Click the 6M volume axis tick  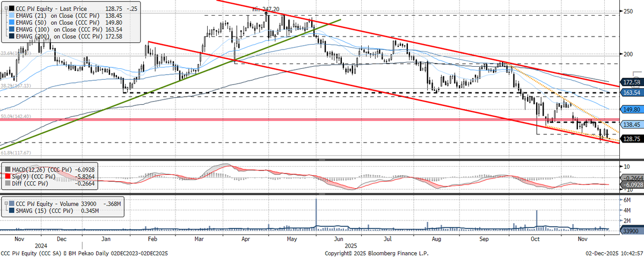[x=627, y=200]
